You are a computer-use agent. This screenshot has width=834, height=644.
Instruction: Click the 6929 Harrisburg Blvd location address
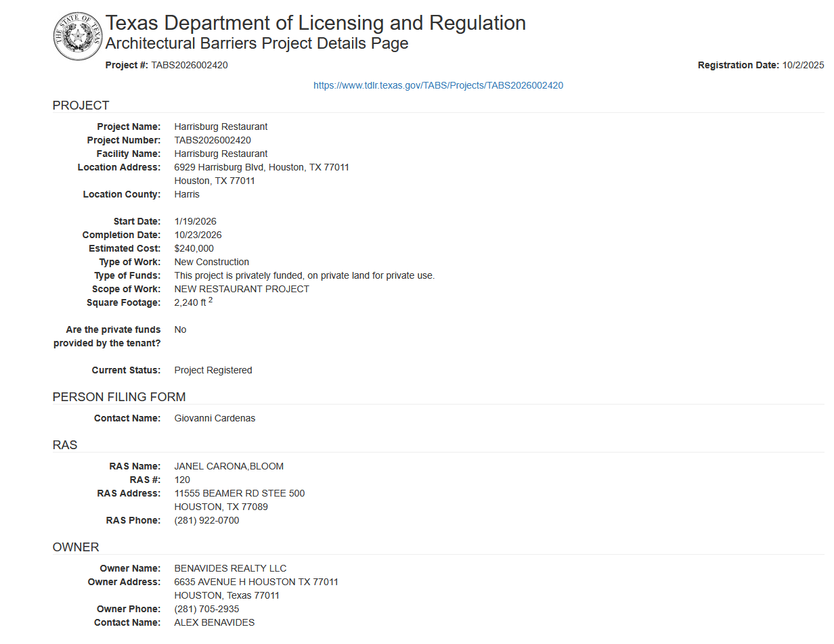(x=262, y=167)
